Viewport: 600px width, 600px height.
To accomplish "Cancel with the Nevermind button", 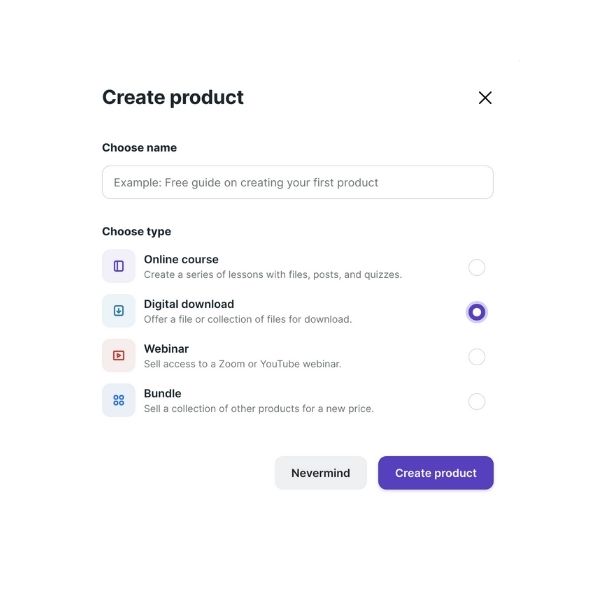I will (321, 473).
